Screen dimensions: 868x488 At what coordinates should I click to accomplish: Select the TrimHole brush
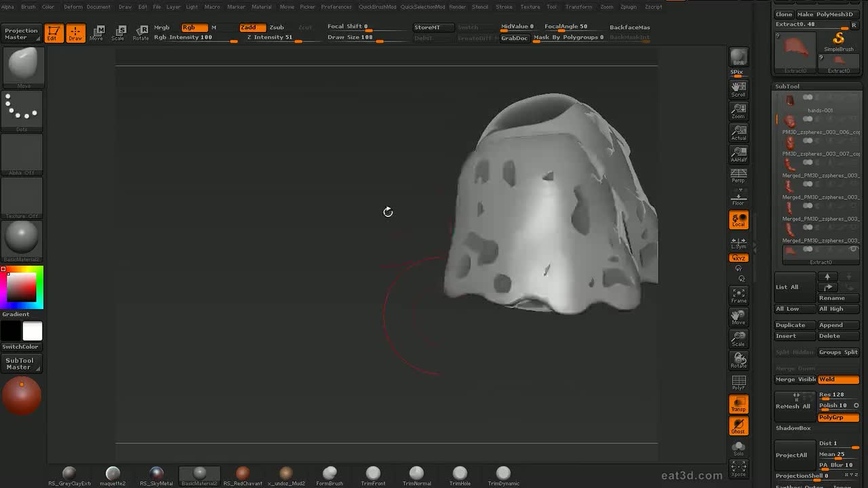click(x=460, y=476)
